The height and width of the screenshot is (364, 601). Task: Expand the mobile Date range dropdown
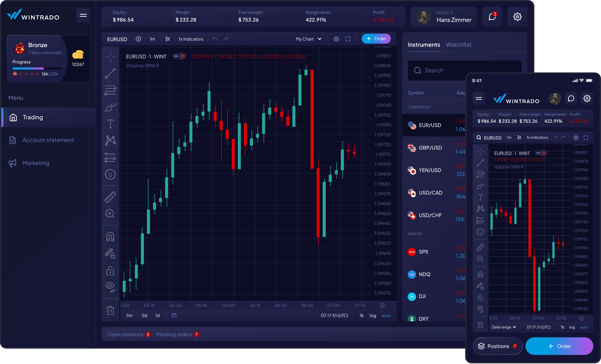coord(504,327)
